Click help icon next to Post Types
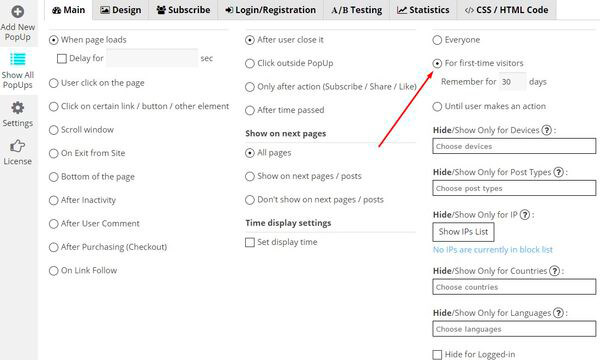The height and width of the screenshot is (360, 600). point(559,172)
